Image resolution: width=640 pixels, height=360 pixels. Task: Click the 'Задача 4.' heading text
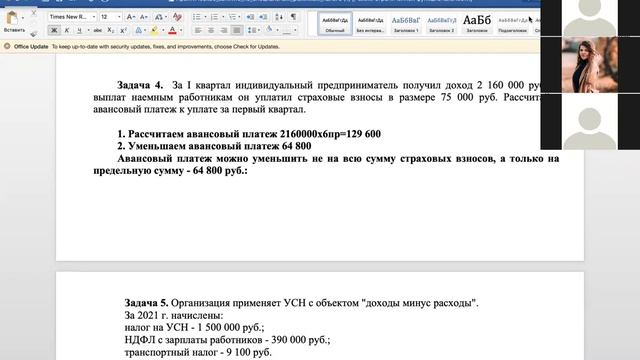tap(140, 85)
